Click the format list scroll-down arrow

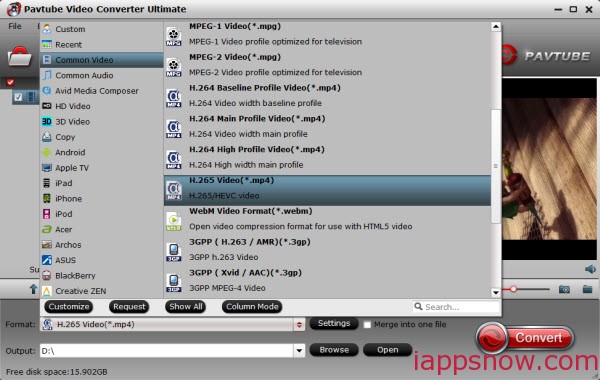[496, 292]
